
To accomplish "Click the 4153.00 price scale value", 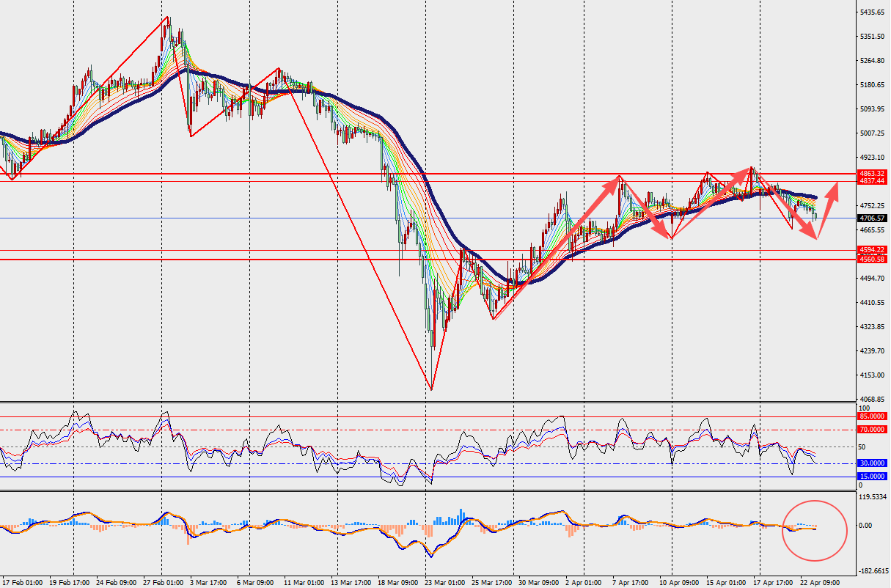I will click(x=873, y=375).
